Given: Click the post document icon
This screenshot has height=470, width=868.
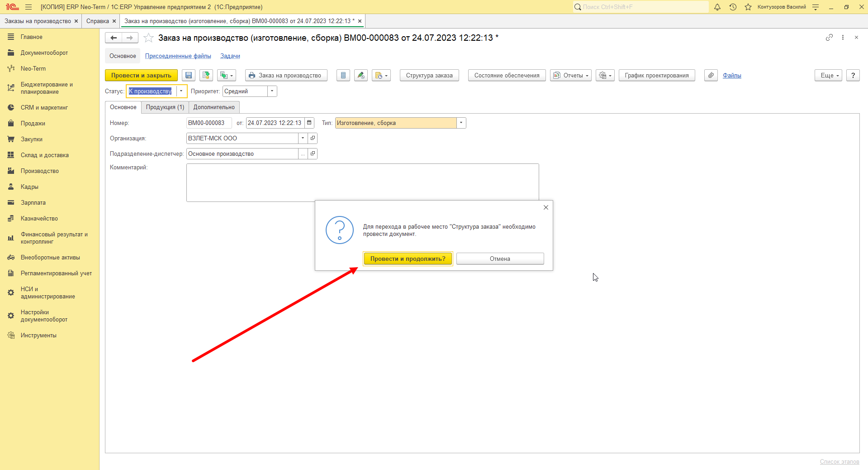Looking at the screenshot, I should [206, 76].
